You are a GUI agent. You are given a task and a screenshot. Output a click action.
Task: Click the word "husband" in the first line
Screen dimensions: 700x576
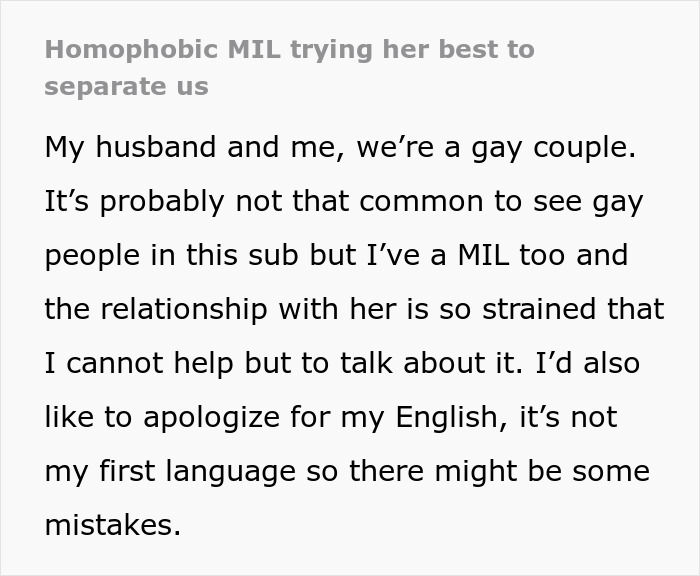147,147
